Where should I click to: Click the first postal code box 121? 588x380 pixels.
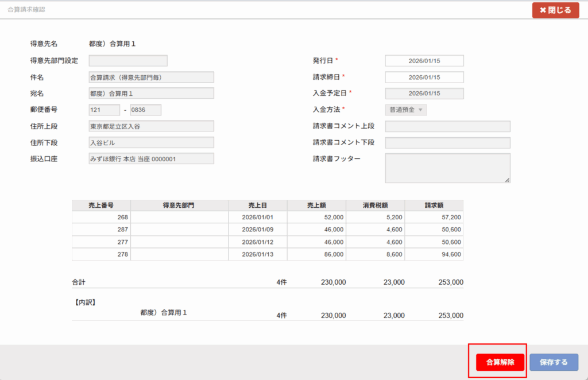click(104, 110)
